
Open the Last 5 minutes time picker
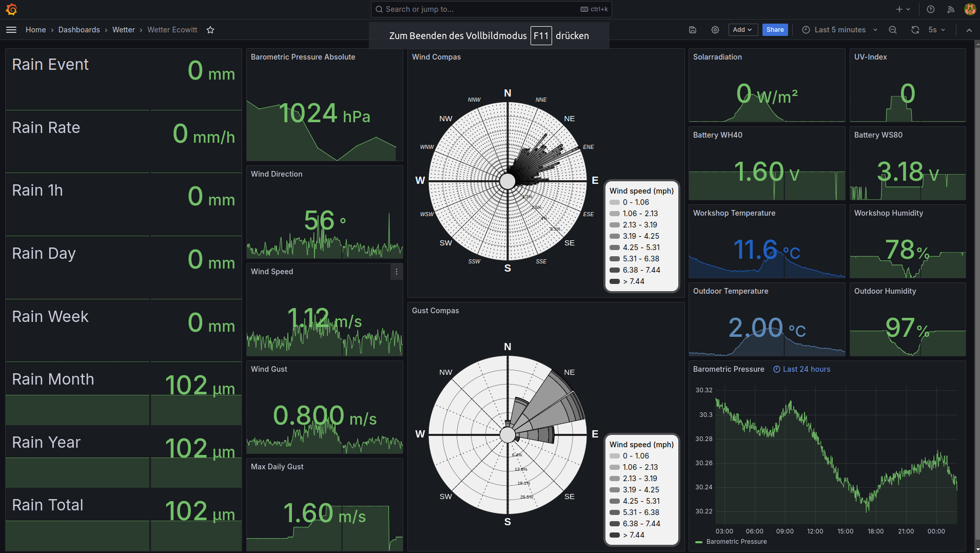pos(840,30)
